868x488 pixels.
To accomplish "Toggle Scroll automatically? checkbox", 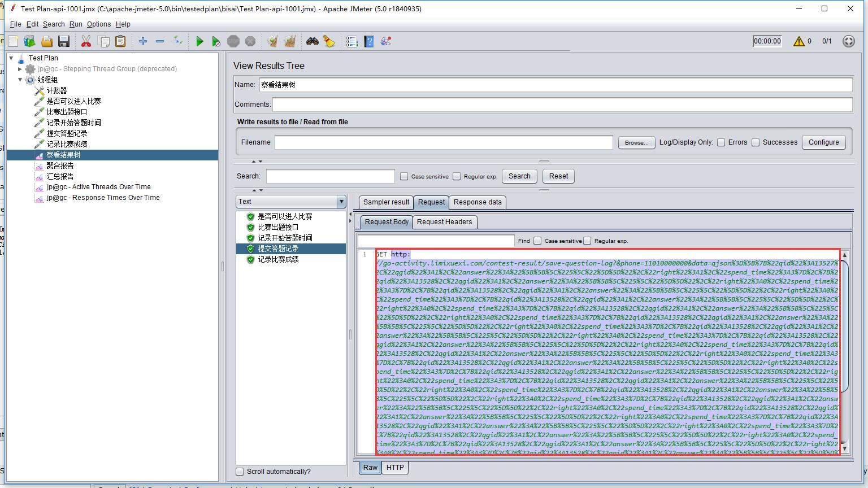I will coord(240,472).
